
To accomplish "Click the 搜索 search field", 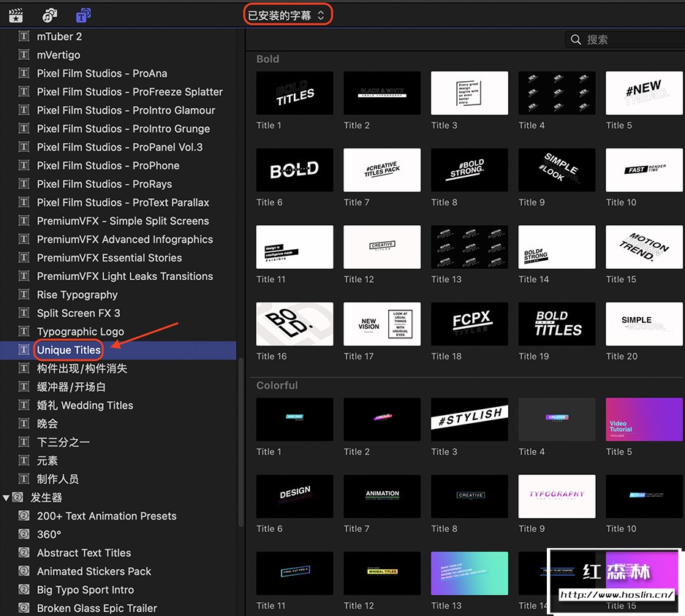I will (x=625, y=39).
